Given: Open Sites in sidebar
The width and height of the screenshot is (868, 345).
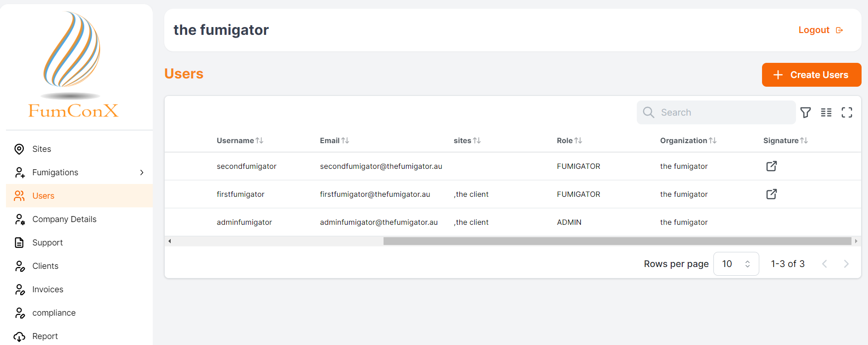Looking at the screenshot, I should point(42,149).
